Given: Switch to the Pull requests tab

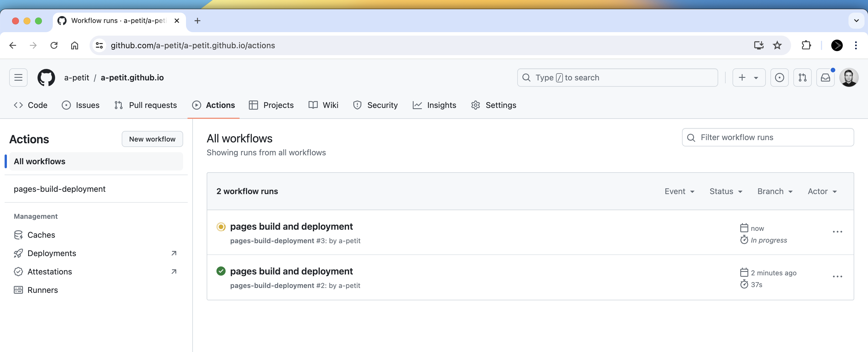Looking at the screenshot, I should coord(146,105).
